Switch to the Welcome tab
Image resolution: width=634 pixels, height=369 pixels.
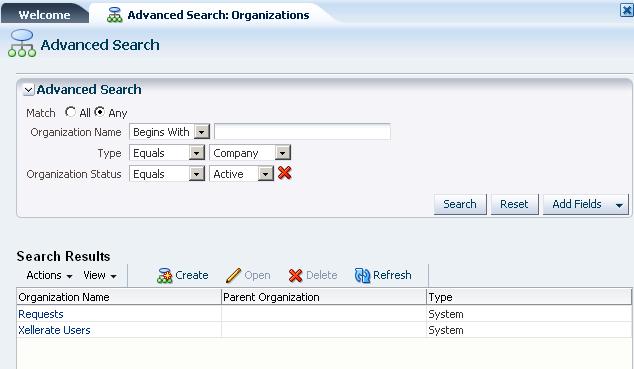(x=44, y=15)
